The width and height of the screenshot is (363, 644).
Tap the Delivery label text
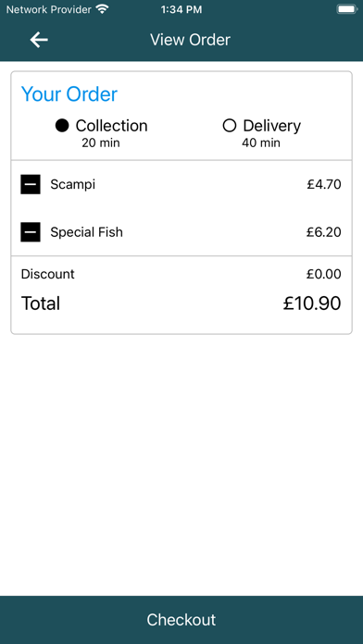coord(271,126)
